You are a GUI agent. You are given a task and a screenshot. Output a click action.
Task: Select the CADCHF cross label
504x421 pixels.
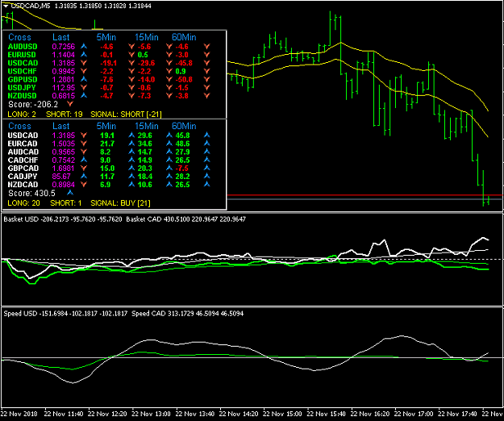[23, 160]
